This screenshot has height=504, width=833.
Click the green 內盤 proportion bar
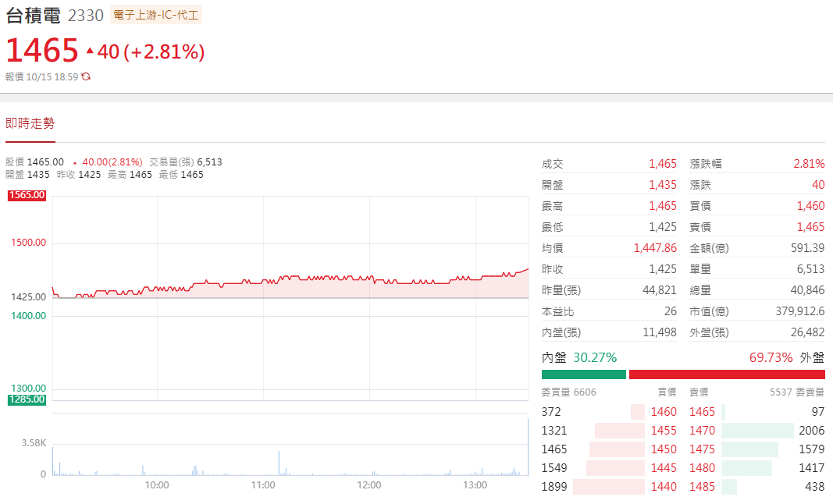coord(583,374)
